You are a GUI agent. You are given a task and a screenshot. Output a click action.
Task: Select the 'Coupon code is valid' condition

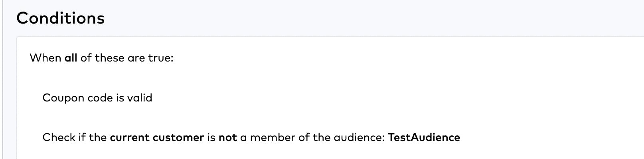[x=97, y=98]
